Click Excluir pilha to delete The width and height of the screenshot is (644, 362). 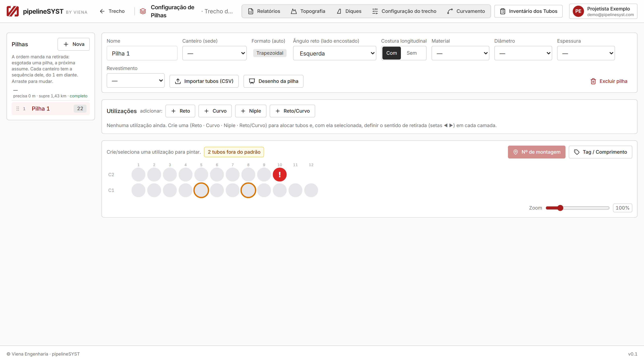[609, 81]
